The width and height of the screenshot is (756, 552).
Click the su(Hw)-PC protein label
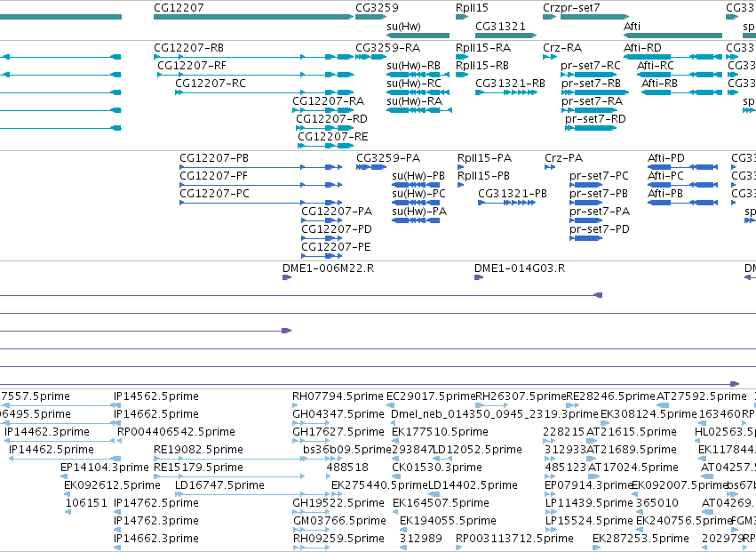(419, 194)
